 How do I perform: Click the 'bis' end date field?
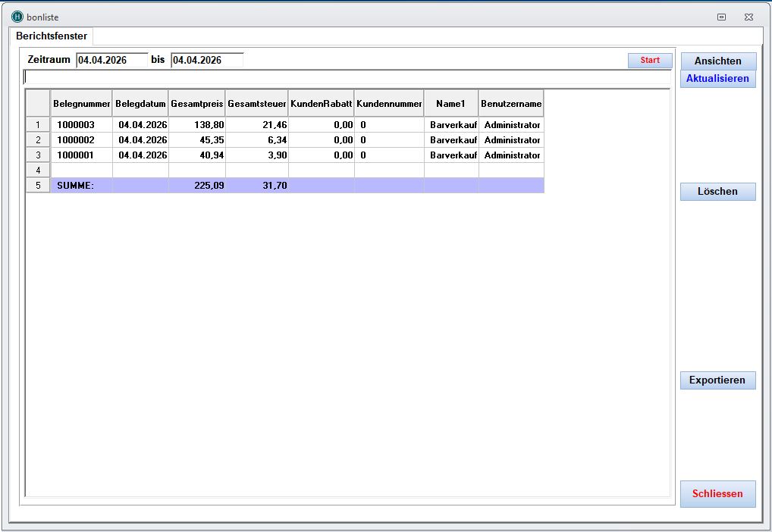206,60
